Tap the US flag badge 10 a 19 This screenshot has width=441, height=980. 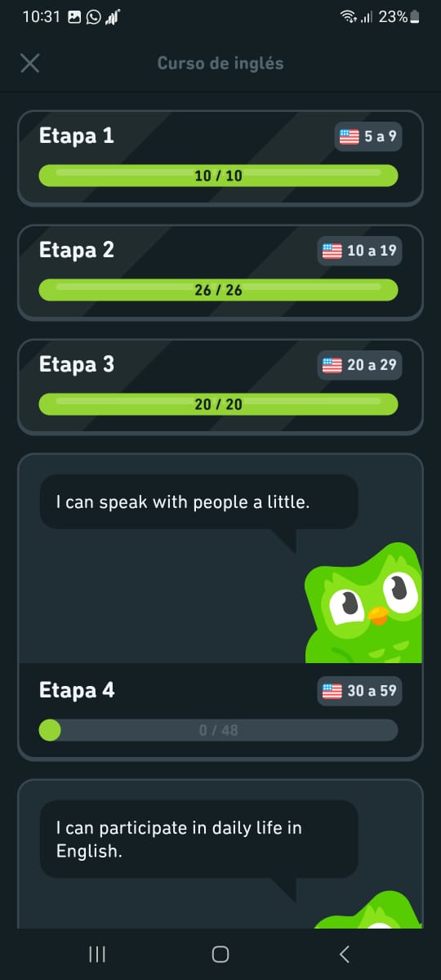click(x=359, y=251)
